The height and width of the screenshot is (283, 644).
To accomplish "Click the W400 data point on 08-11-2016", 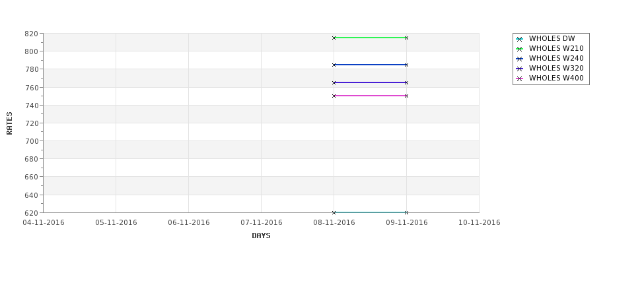I will [334, 96].
